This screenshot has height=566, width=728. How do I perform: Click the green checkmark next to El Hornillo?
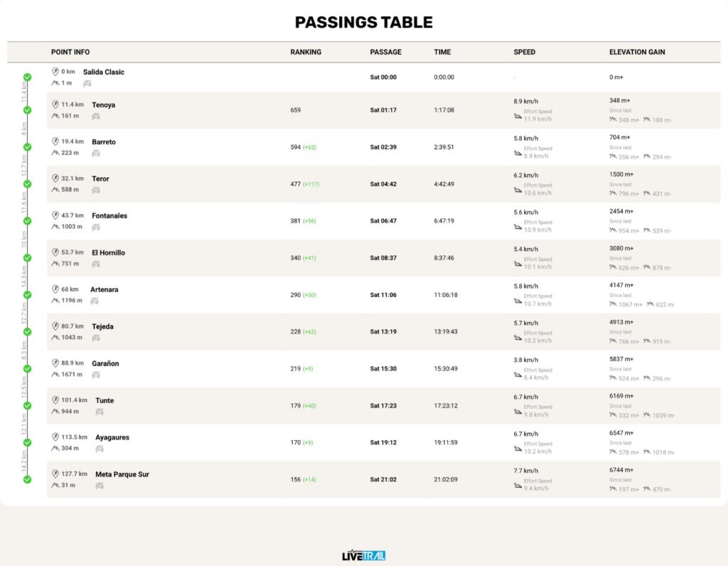coord(28,257)
